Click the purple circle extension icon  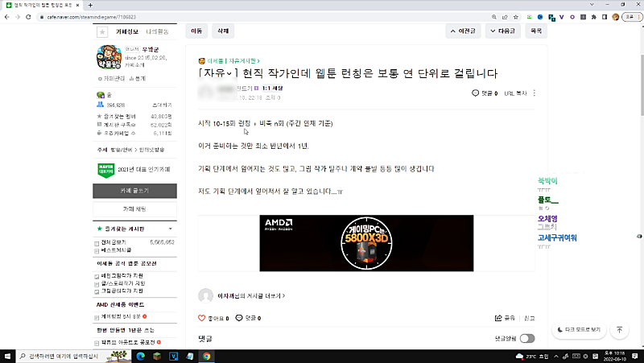(x=572, y=17)
